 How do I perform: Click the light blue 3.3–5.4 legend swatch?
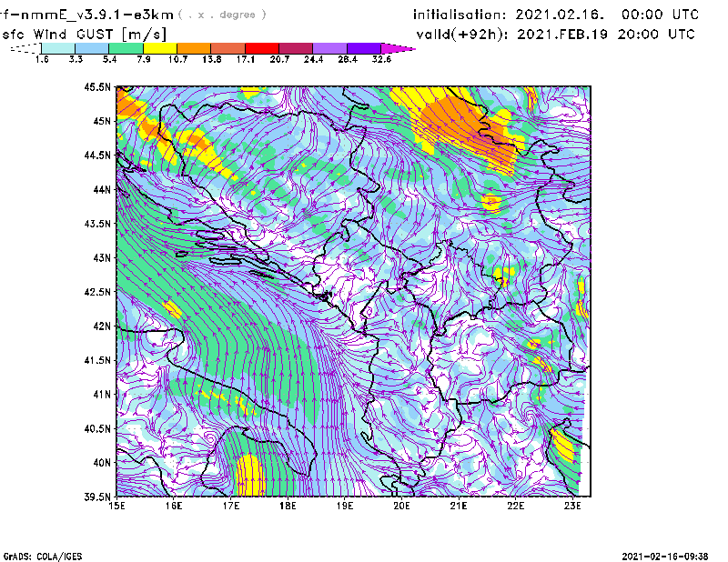click(x=92, y=48)
